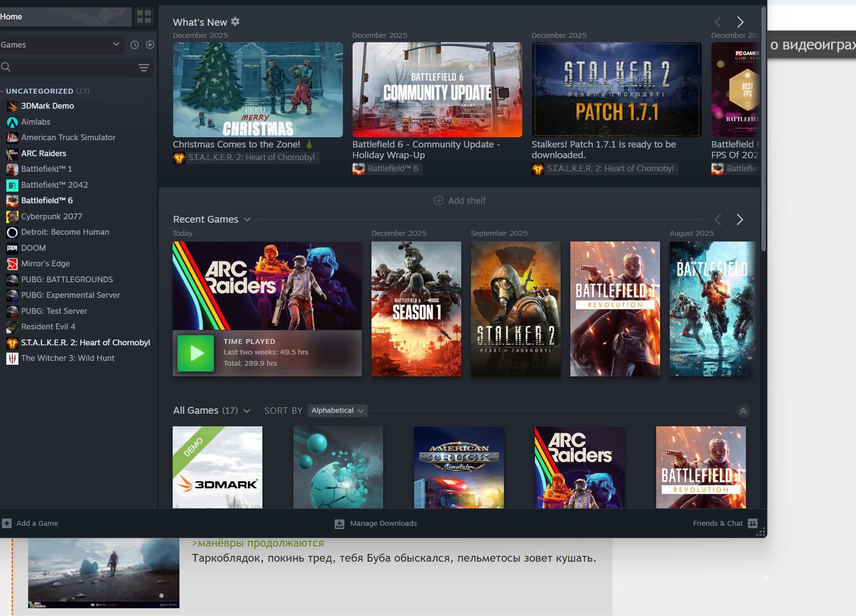The height and width of the screenshot is (616, 856).
Task: Open S.T.A.L.K.E.R. 2 recent game cover
Action: [x=516, y=309]
